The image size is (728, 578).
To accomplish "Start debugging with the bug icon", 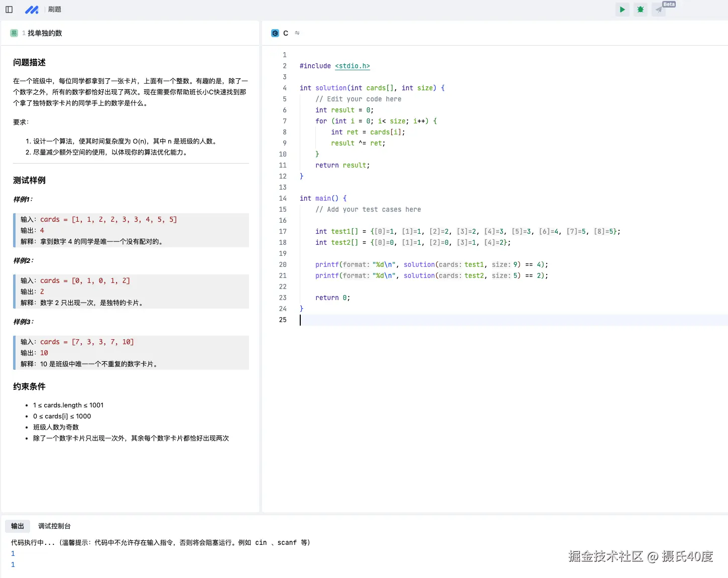I will tap(640, 10).
